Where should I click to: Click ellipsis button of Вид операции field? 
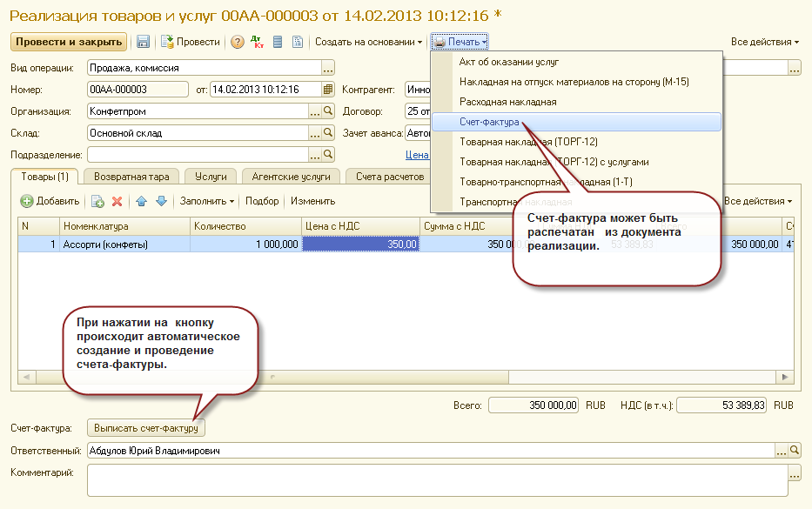[328, 68]
